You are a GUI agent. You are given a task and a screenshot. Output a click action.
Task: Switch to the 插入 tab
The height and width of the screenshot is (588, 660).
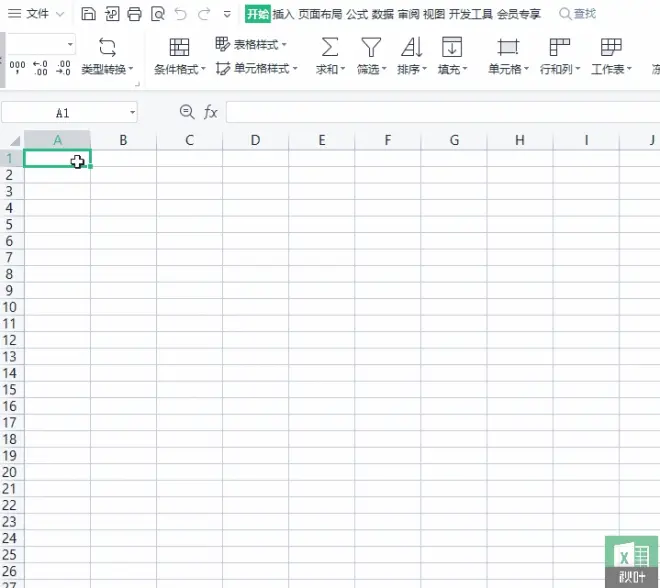tap(283, 14)
